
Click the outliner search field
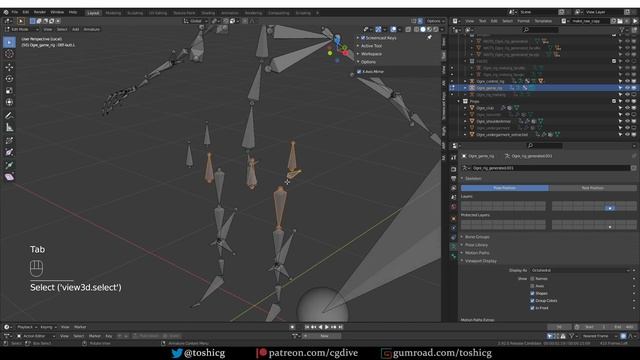click(x=541, y=30)
